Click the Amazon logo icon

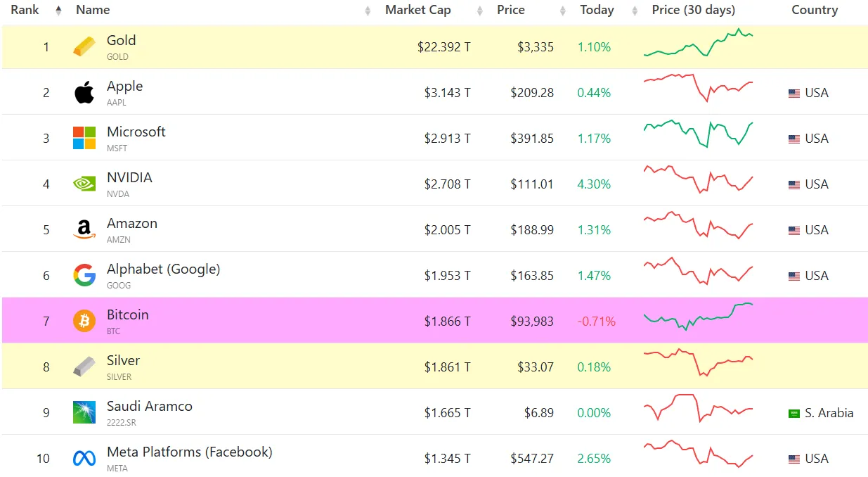84,229
